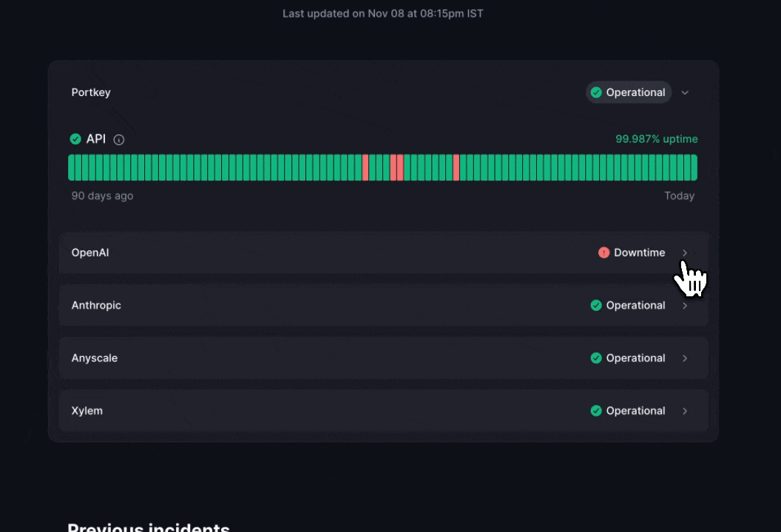Expand the Xylem service row

(x=685, y=411)
